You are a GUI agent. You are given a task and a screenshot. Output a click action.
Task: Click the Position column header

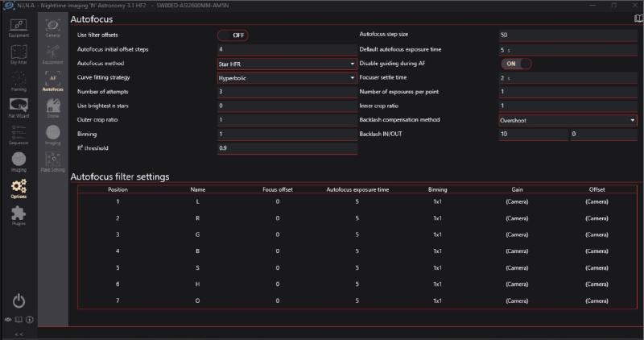tap(118, 189)
